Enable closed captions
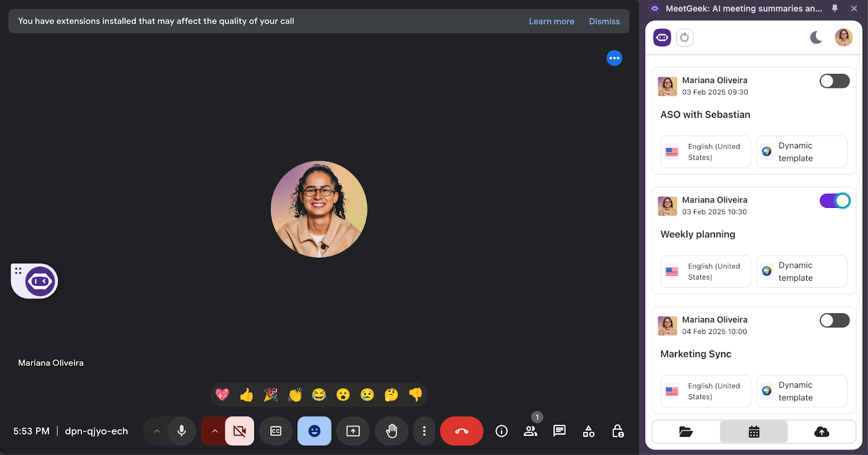Viewport: 868px width, 455px height. point(276,431)
